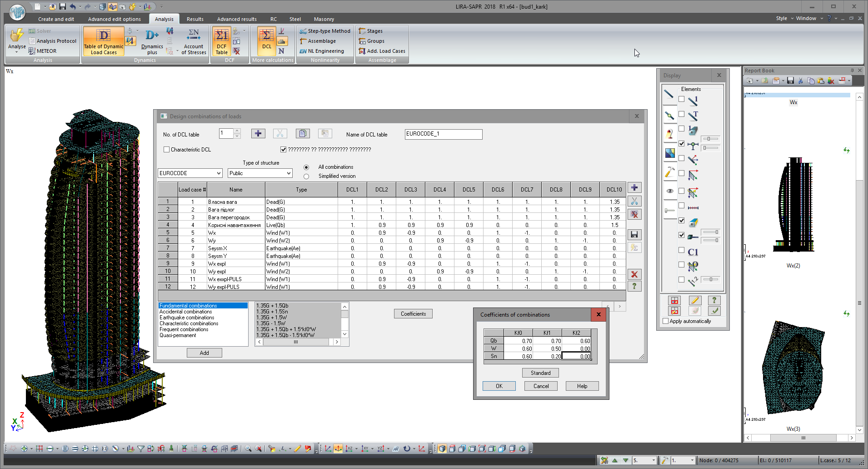This screenshot has width=868, height=469.
Task: Open the EUROCODE design code dropdown
Action: (219, 173)
